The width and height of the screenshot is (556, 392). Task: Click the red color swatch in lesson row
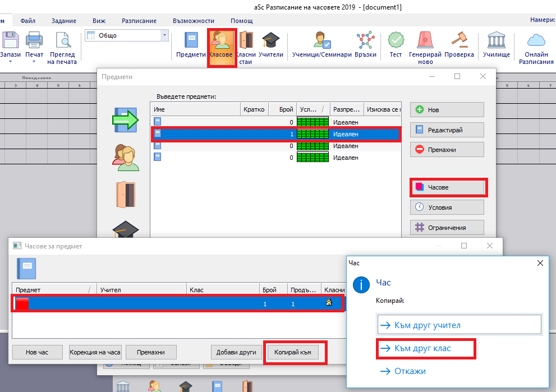(22, 303)
